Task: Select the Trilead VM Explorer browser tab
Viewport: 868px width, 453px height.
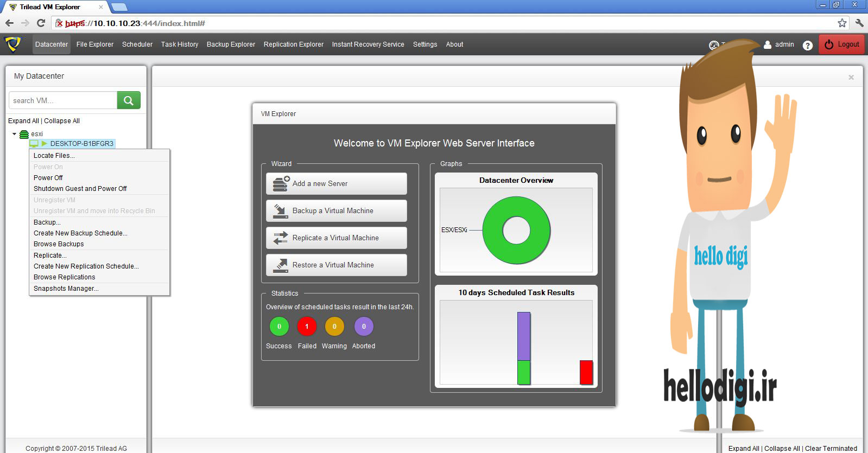Action: (x=54, y=7)
